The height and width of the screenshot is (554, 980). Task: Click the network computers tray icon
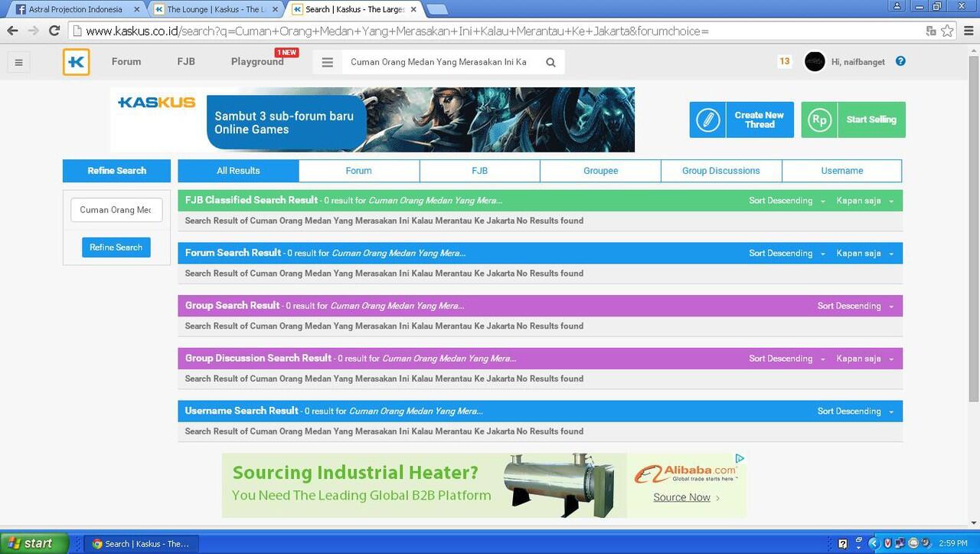coord(900,544)
